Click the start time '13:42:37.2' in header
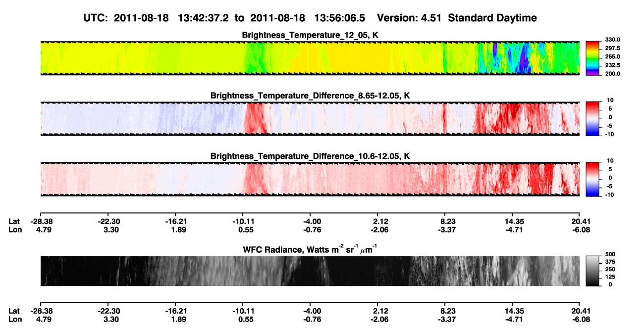This screenshot has height=330, width=644. 203,18
